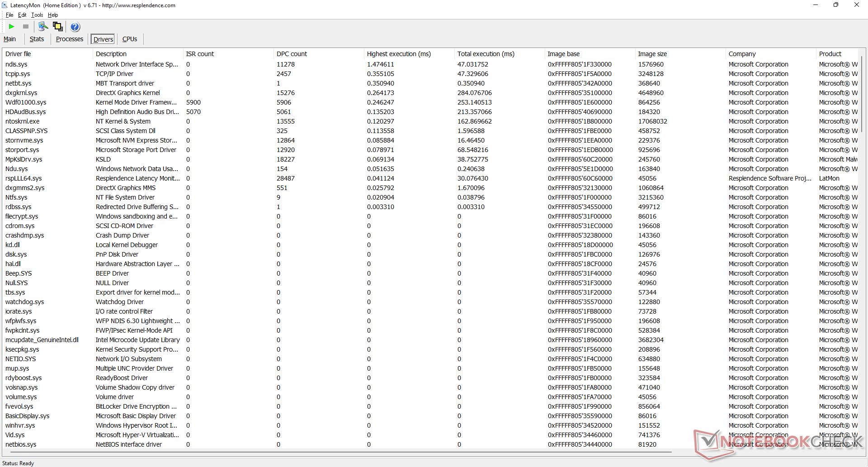Select the rdbss.sys driver row
The width and height of the screenshot is (868, 467).
(430, 207)
